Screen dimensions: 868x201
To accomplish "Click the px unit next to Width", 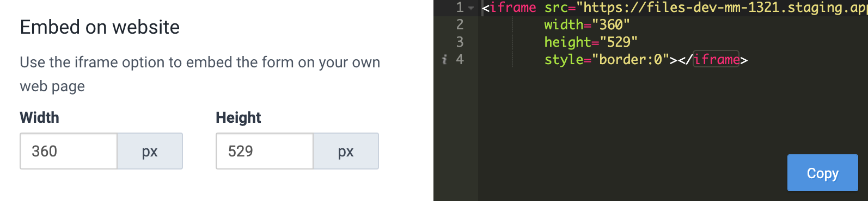I will point(150,151).
